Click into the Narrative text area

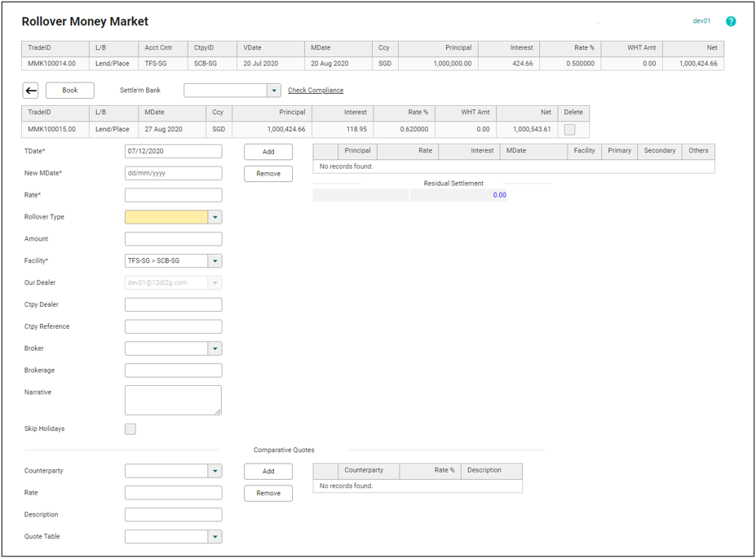(x=173, y=400)
